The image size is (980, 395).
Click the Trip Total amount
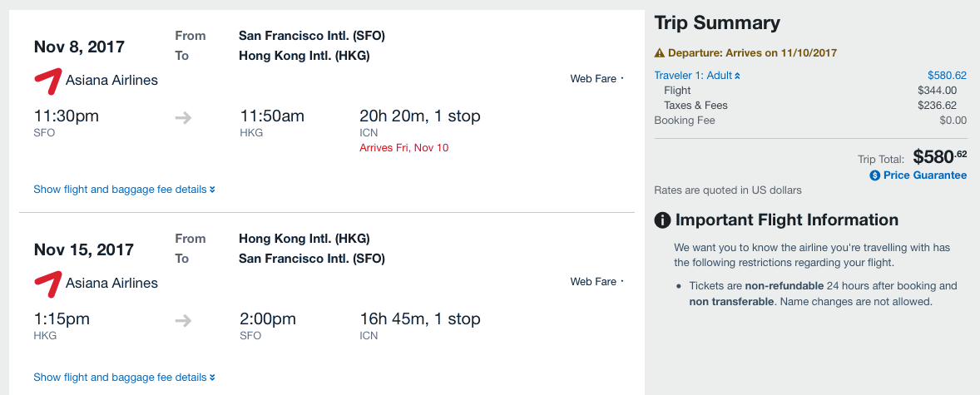939,156
